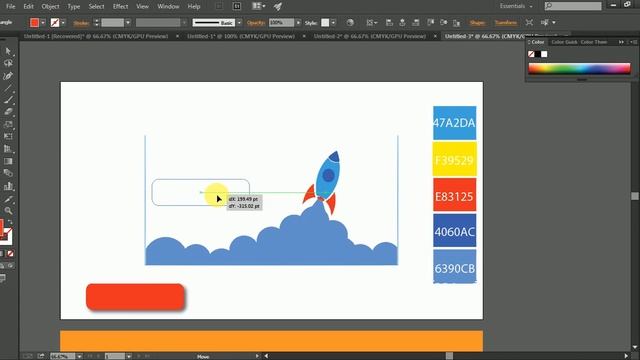Close the Untitled-2* document tab
Image resolution: width=640 pixels, height=360 pixels.
[435, 36]
